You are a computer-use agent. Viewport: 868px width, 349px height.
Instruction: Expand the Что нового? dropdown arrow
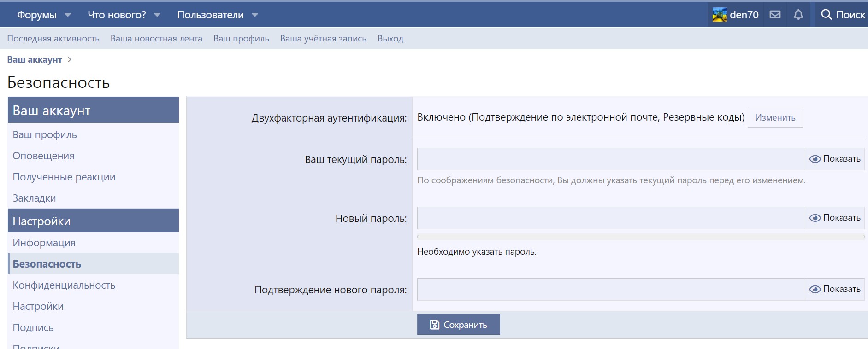tap(157, 15)
